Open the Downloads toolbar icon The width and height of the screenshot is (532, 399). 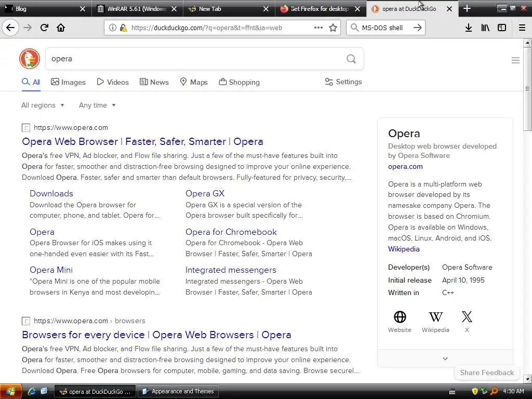[469, 28]
